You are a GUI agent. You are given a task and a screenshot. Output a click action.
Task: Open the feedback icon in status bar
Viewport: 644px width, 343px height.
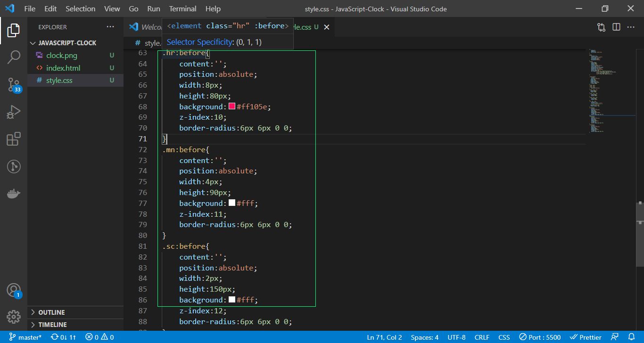[615, 337]
